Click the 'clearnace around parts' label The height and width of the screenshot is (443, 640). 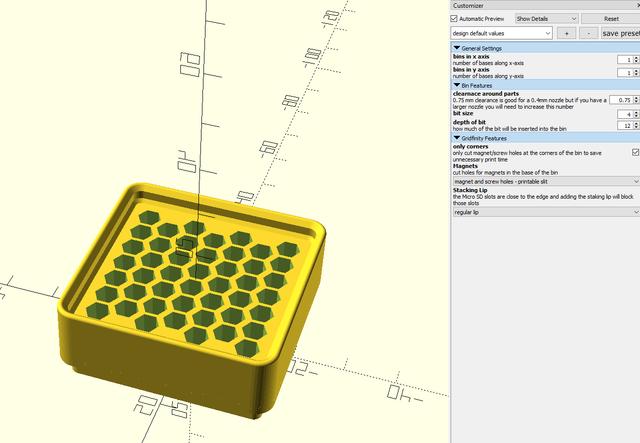(486, 93)
